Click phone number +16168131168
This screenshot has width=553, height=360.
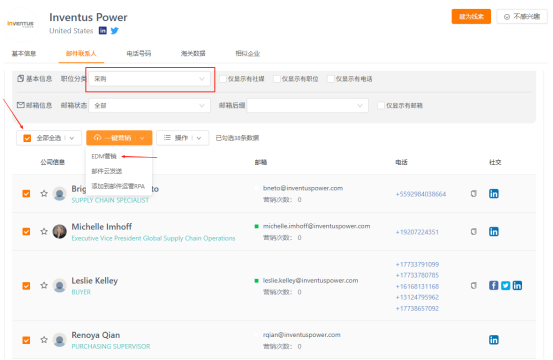click(417, 286)
